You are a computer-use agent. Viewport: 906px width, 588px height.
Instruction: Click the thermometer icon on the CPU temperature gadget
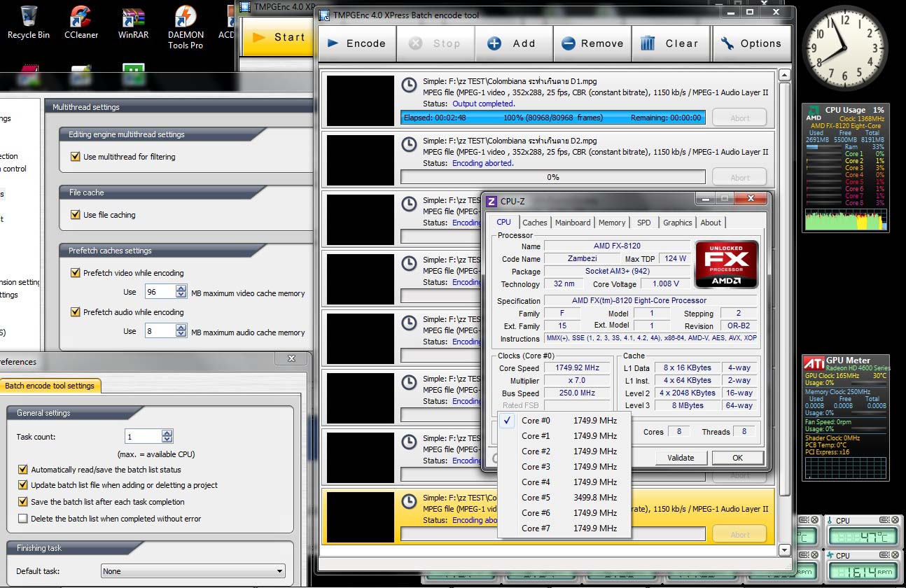click(x=830, y=521)
